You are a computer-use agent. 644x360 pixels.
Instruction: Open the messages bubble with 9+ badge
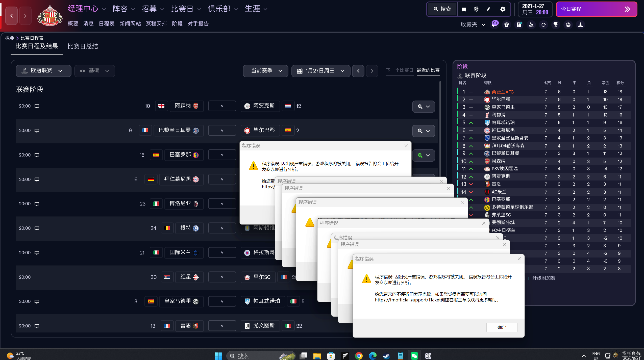tap(494, 24)
